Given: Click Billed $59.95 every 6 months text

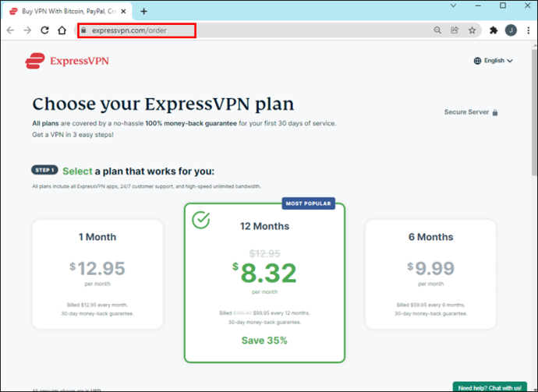Looking at the screenshot, I should point(430,305).
